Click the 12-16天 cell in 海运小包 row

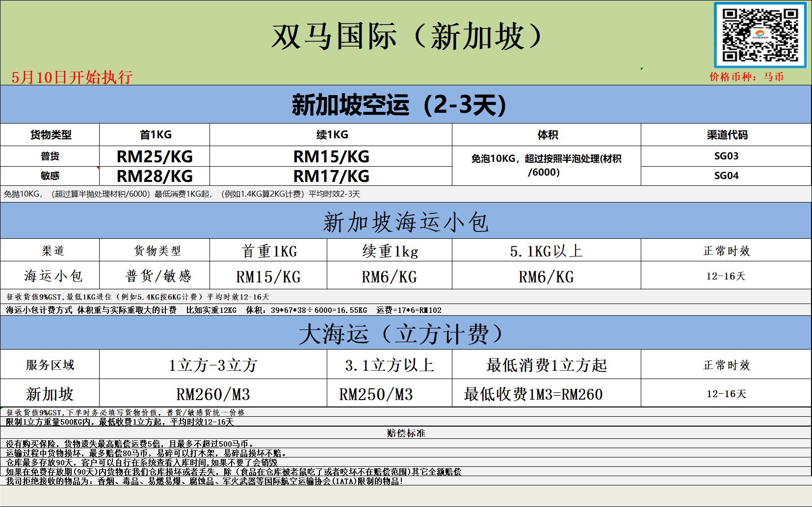point(726,276)
